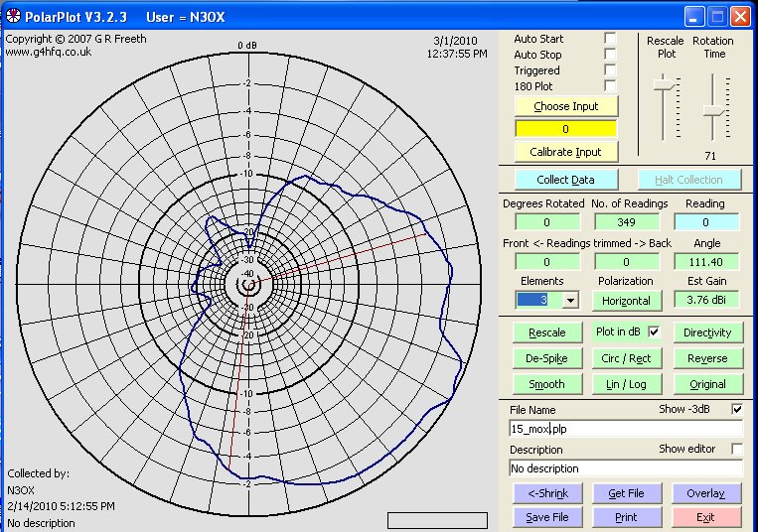Open the Directivity calculation
Image resolution: width=758 pixels, height=532 pixels.
(x=707, y=332)
